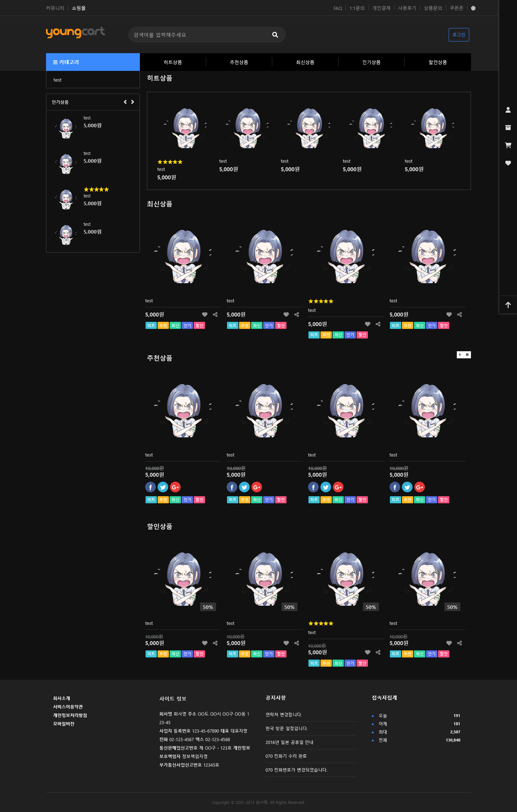
Task: Open notice 연락처 변경합니다.
Action: [284, 715]
